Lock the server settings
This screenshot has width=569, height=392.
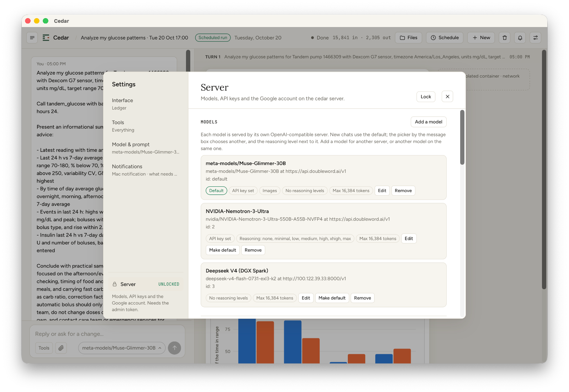coord(426,97)
